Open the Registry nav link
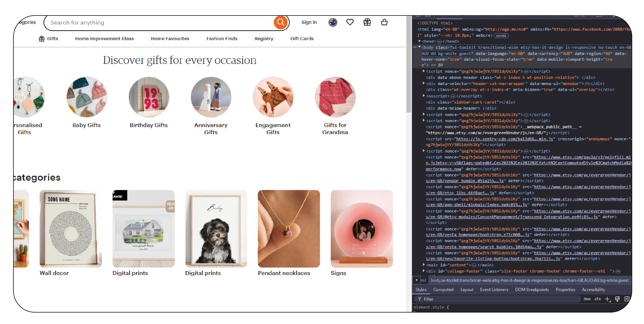Viewport: 644px width, 324px height. point(264,38)
